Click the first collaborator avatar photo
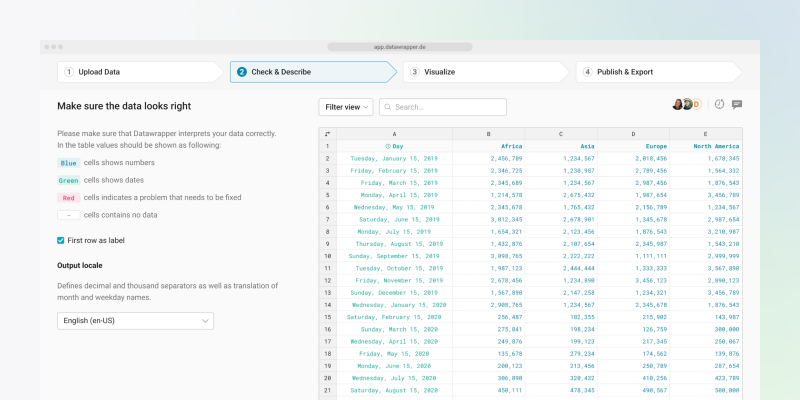The height and width of the screenshot is (400, 800). [678, 104]
